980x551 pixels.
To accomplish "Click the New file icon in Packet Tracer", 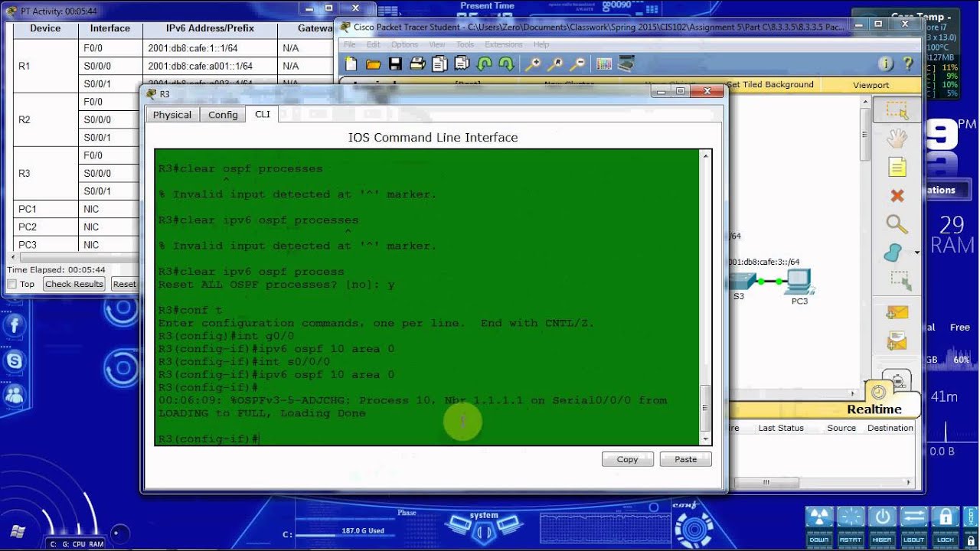I will tap(351, 64).
